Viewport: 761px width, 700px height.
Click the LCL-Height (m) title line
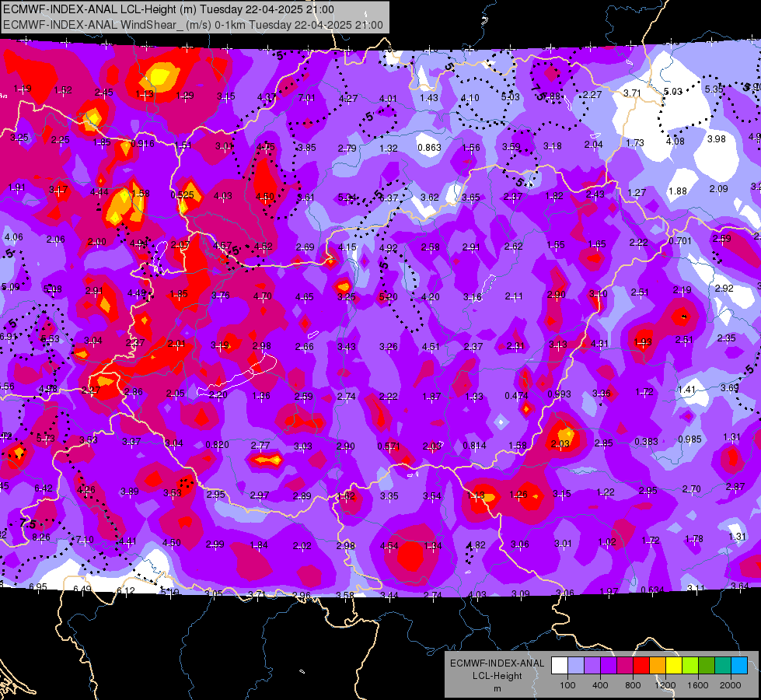(169, 9)
